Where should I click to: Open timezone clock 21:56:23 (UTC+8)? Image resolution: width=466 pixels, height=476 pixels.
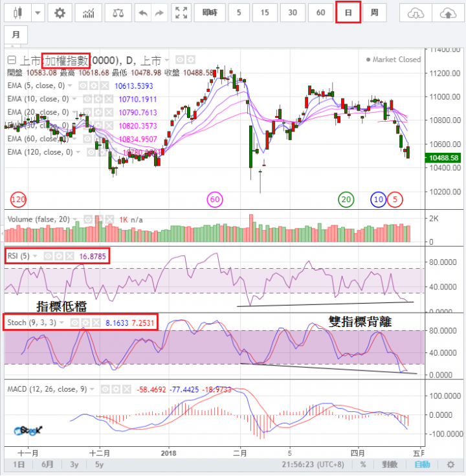tap(313, 464)
